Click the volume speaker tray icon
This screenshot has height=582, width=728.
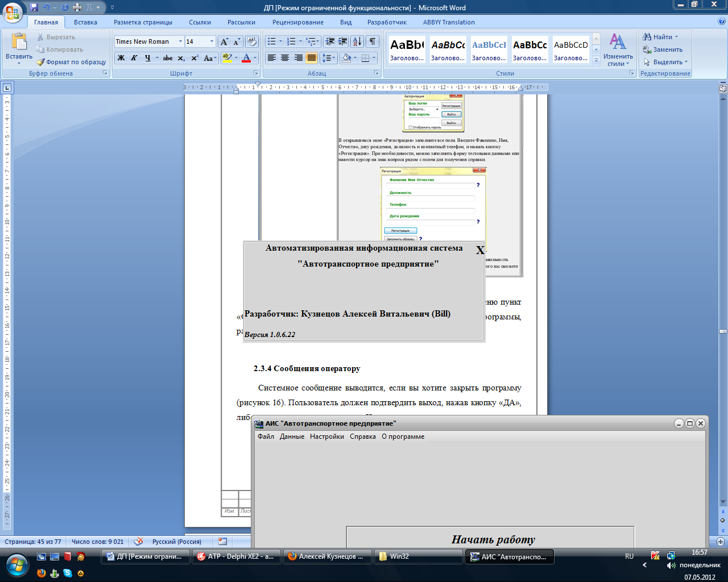671,566
